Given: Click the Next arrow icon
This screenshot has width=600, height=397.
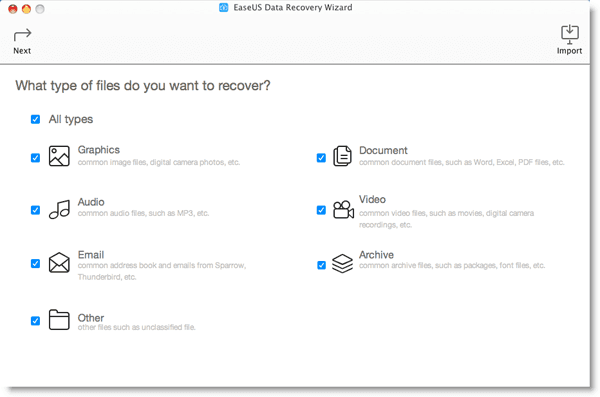Looking at the screenshot, I should [22, 35].
